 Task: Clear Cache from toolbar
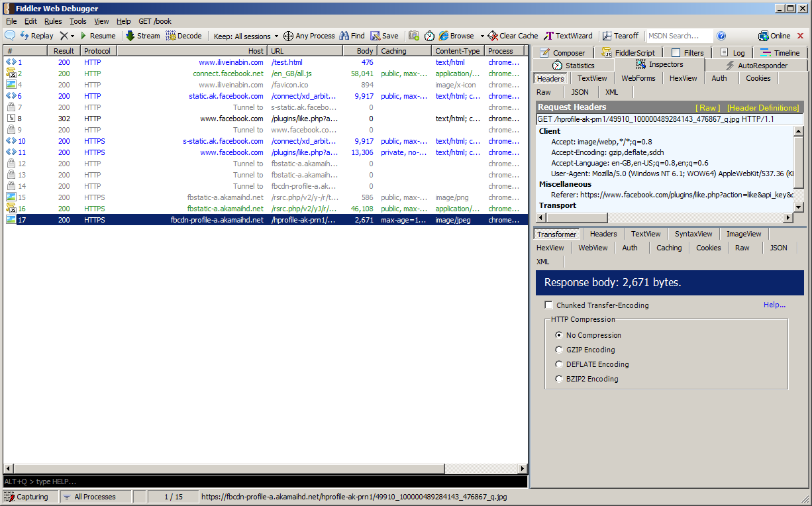coord(513,36)
